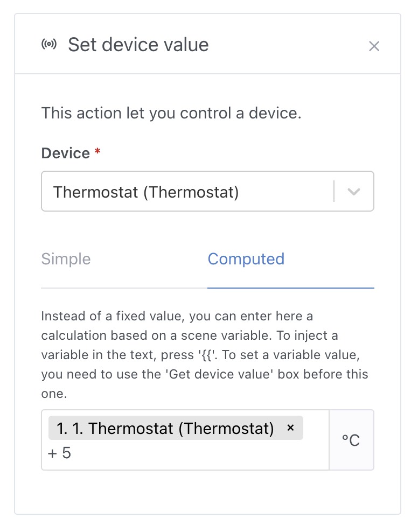This screenshot has width=418, height=532.
Task: Click the dropdown chevron on the Device selector
Action: [x=354, y=191]
